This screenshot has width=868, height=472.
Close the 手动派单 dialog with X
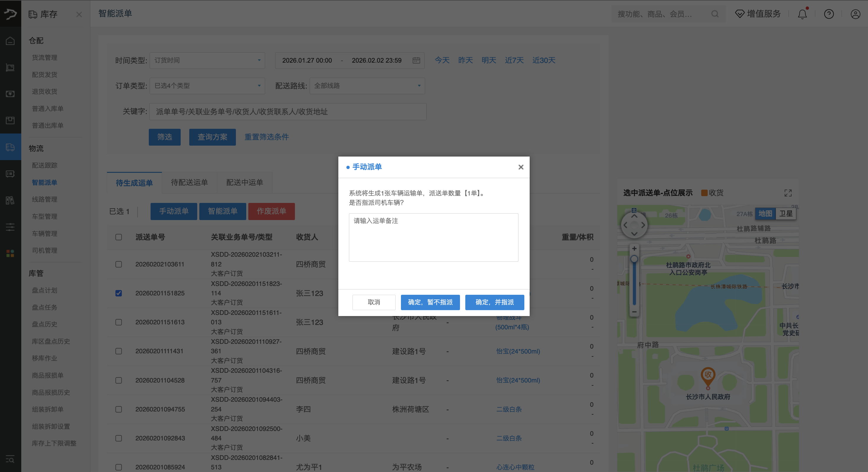click(521, 167)
